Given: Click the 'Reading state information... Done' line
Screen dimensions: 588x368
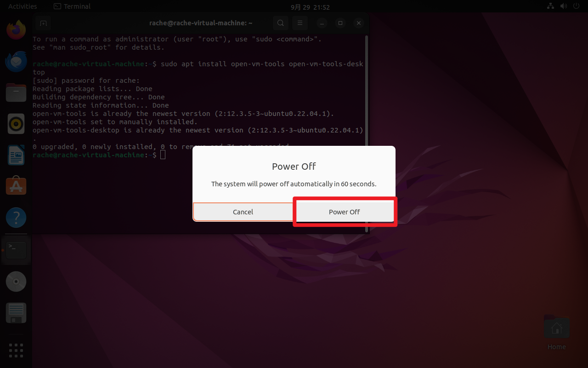Looking at the screenshot, I should point(101,105).
